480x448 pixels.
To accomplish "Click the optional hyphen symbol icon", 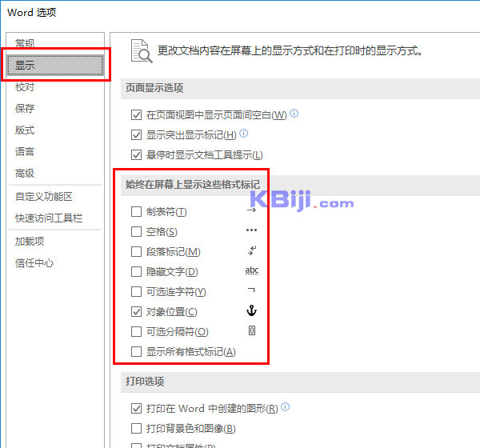I will pyautogui.click(x=251, y=290).
